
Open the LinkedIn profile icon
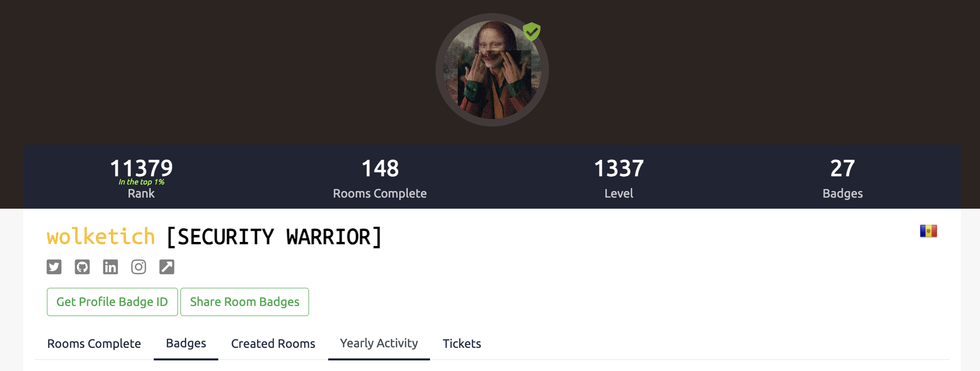110,267
